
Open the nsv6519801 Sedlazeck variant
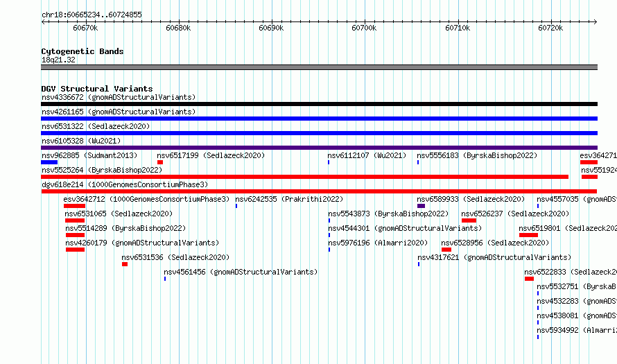point(567,228)
